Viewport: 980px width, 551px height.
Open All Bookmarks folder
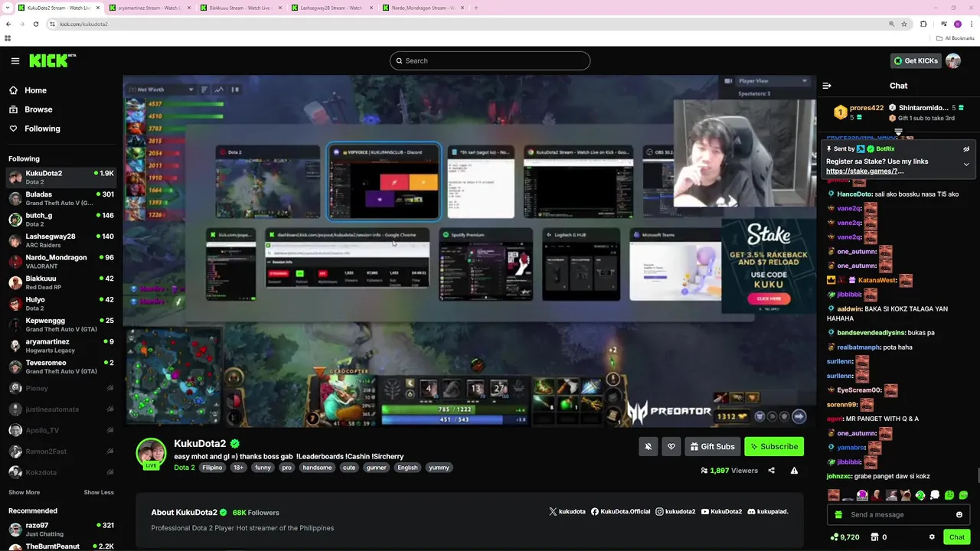pyautogui.click(x=955, y=38)
